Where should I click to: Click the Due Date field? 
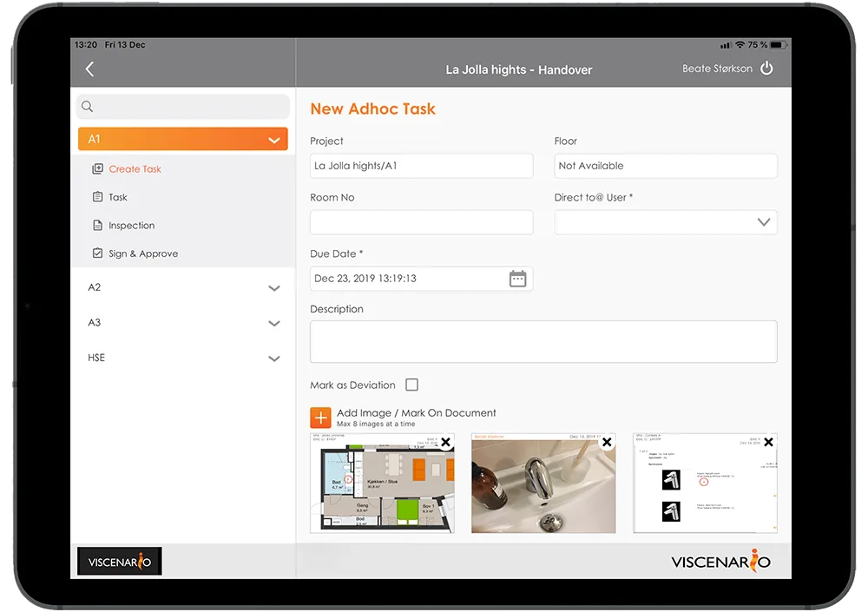[x=421, y=279]
